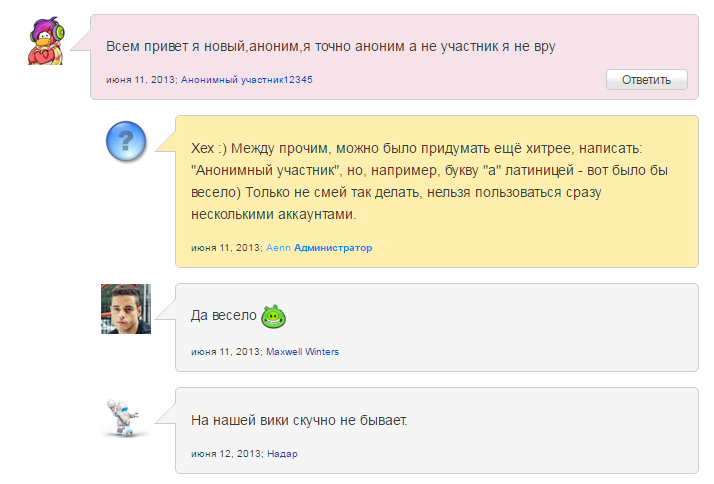
Task: Click the blue question mark avatar
Action: click(126, 142)
